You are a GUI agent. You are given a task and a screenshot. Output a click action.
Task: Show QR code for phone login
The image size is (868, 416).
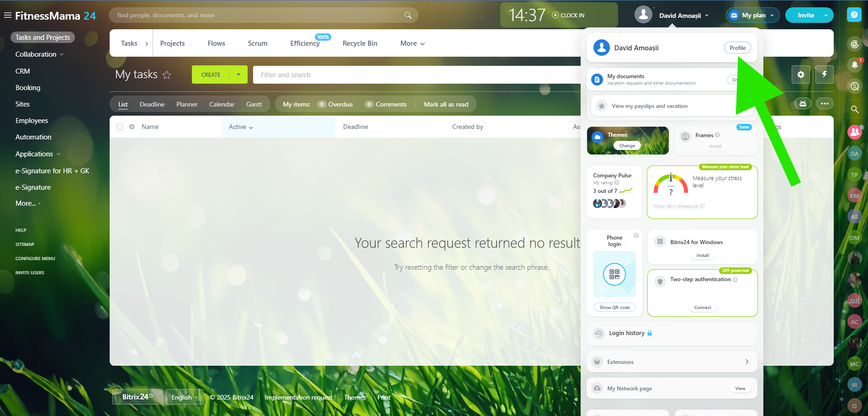614,308
